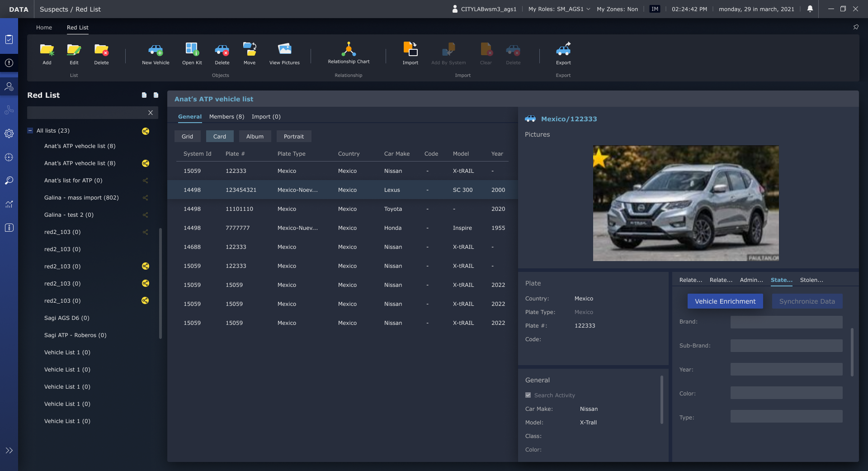868x471 pixels.
Task: Open the Relationship Chart tool
Action: (x=349, y=50)
